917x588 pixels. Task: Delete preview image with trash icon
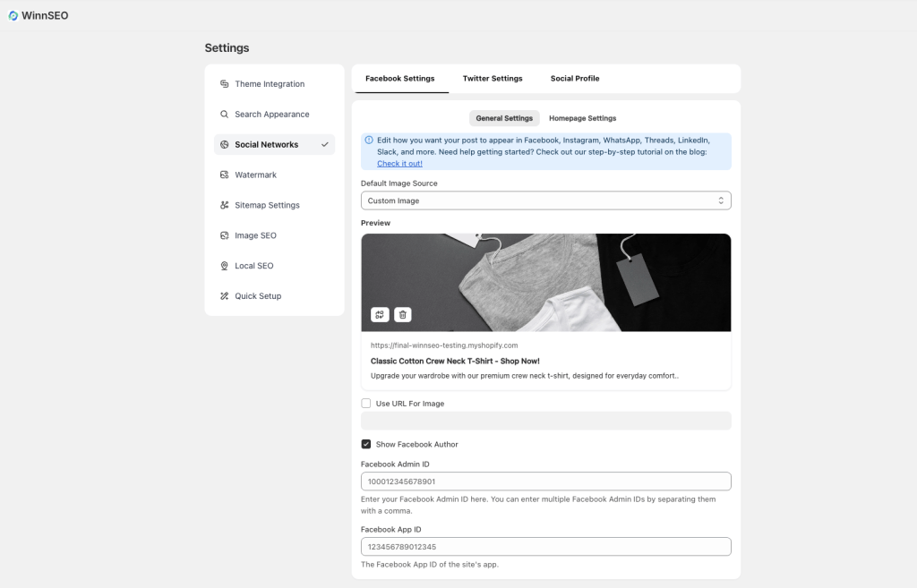coord(402,314)
